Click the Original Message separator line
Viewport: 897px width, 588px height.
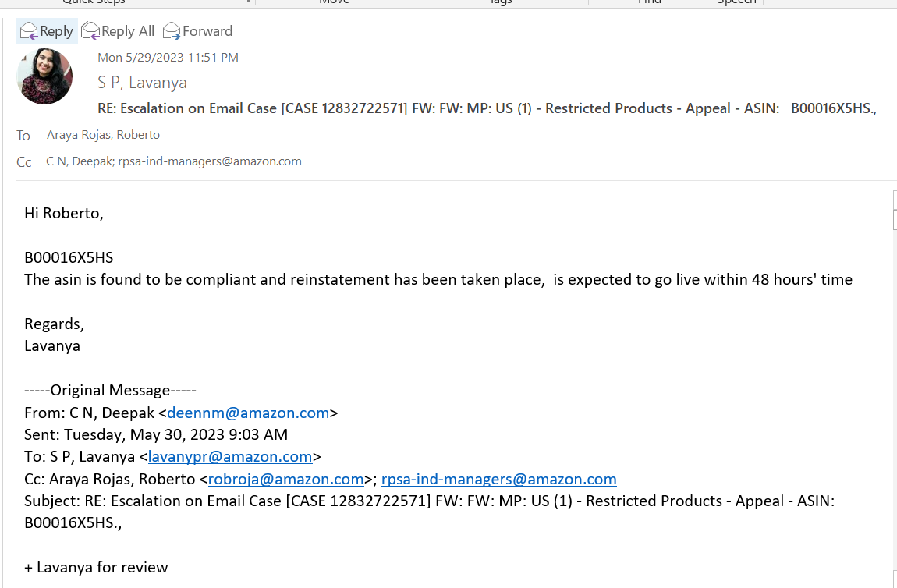(110, 390)
